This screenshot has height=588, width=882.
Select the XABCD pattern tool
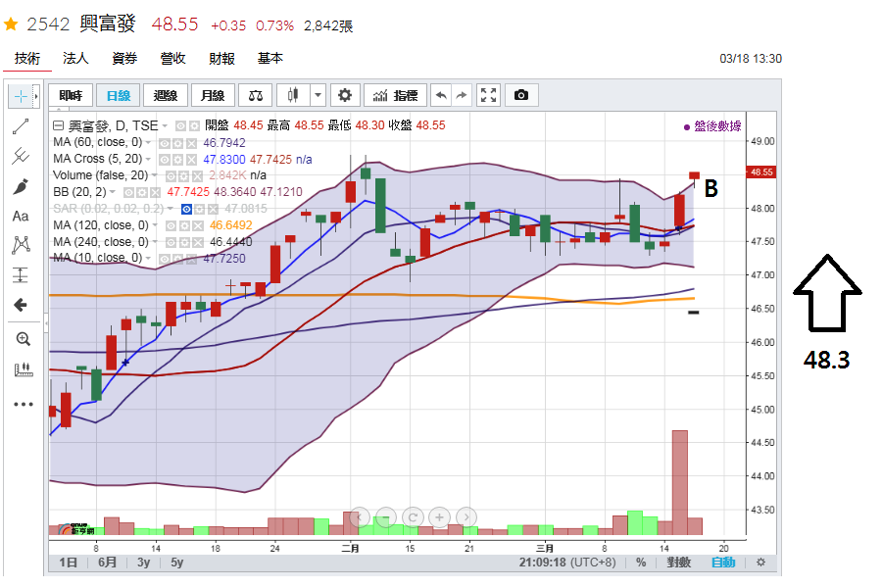coord(21,245)
